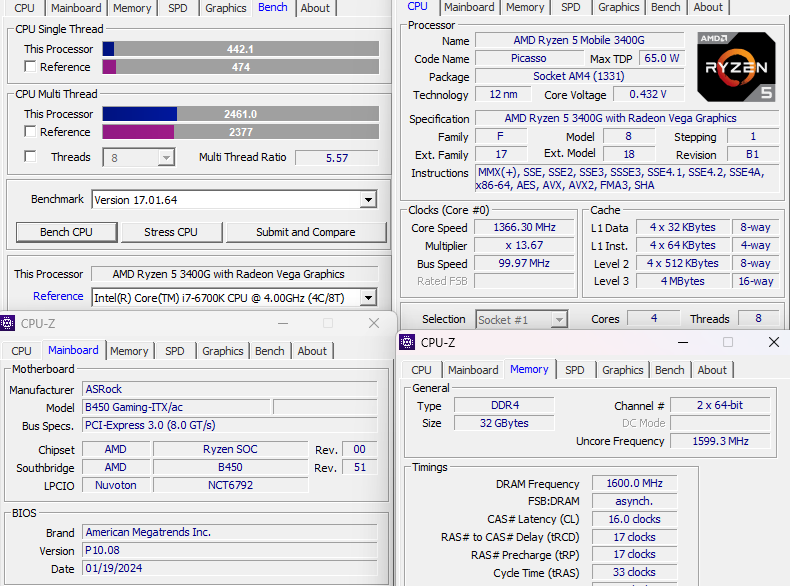The width and height of the screenshot is (790, 586).
Task: Minimize the CPU-Z Mainboard window
Action: coord(283,323)
